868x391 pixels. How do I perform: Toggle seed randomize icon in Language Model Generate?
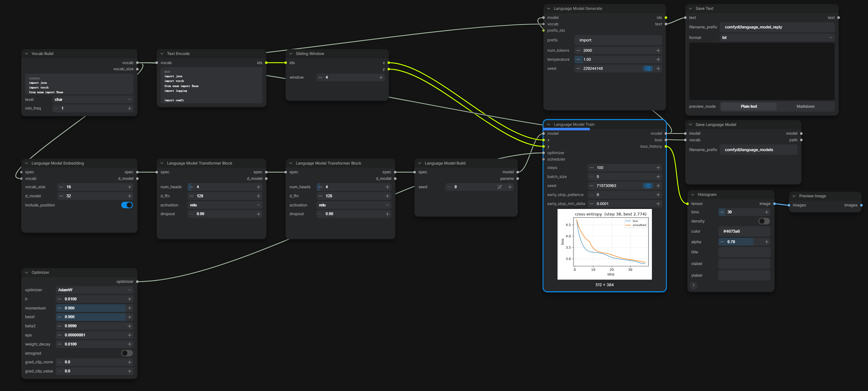click(648, 68)
